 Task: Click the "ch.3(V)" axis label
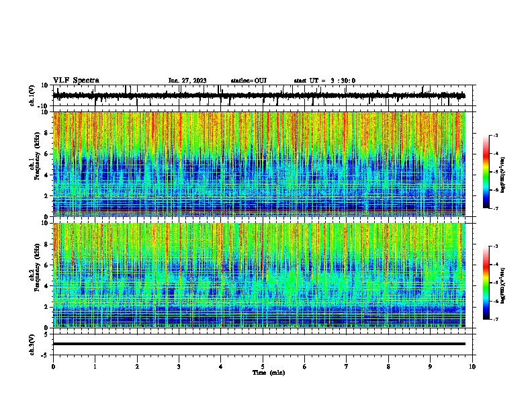[x=32, y=345]
